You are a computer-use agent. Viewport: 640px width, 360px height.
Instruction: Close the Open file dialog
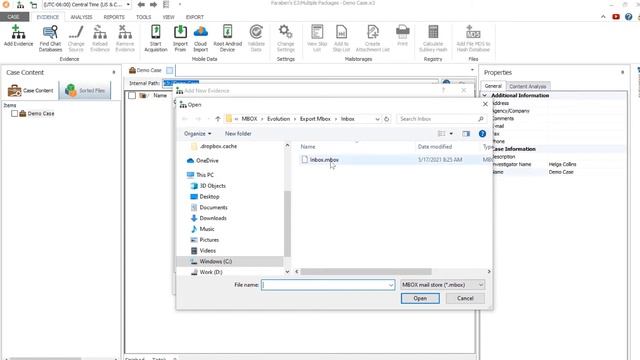(x=485, y=104)
